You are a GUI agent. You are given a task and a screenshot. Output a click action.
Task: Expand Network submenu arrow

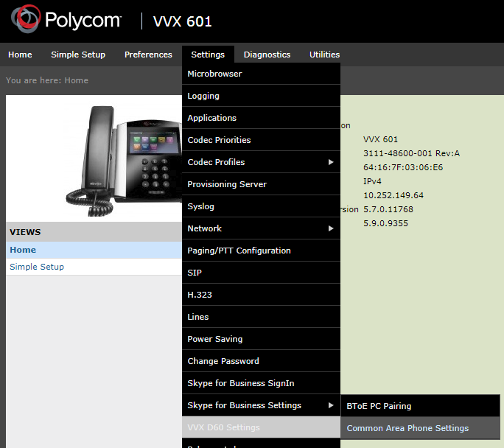point(331,228)
